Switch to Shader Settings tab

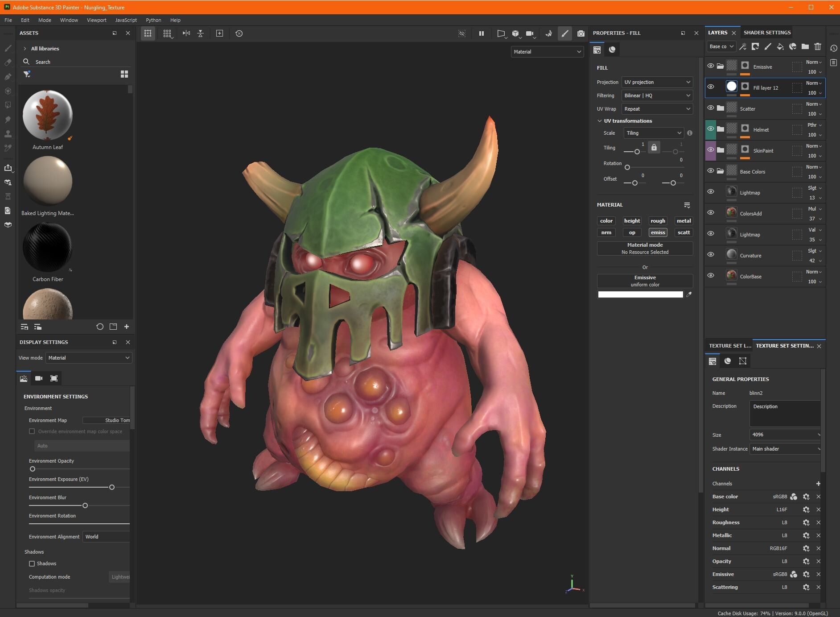pos(767,33)
